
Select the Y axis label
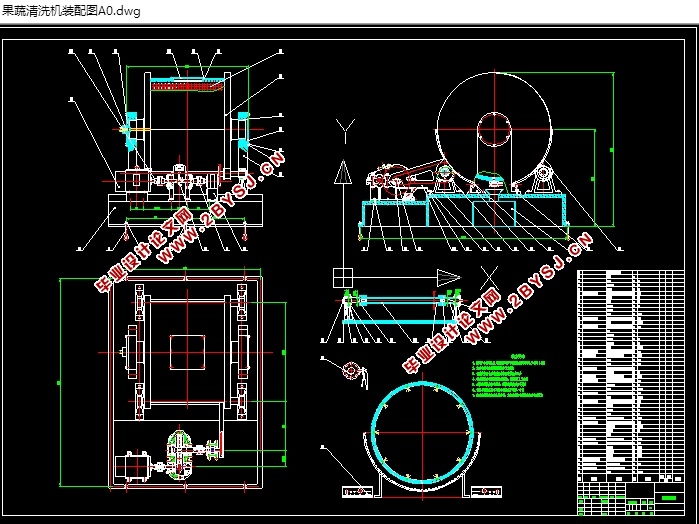345,131
